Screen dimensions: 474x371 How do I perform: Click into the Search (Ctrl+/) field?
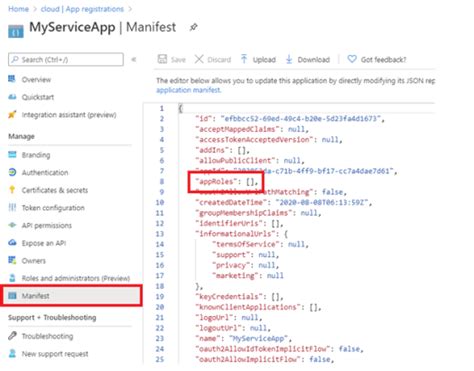[x=66, y=60]
